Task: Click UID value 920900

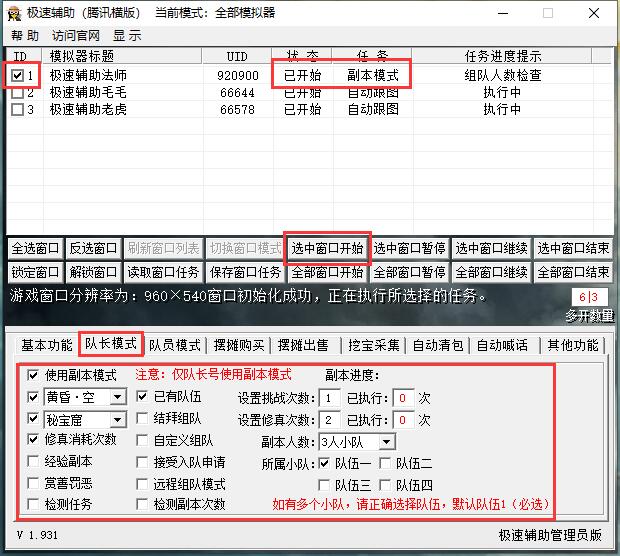Action: (238, 76)
